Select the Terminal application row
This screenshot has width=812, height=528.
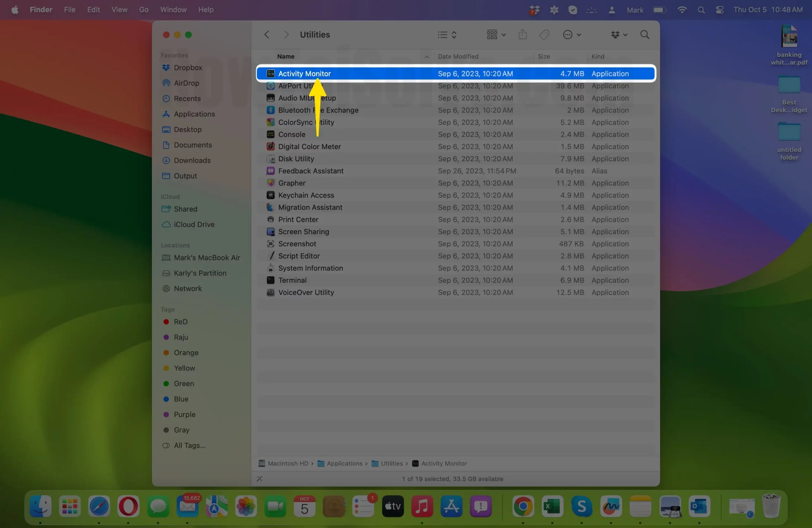coord(292,280)
